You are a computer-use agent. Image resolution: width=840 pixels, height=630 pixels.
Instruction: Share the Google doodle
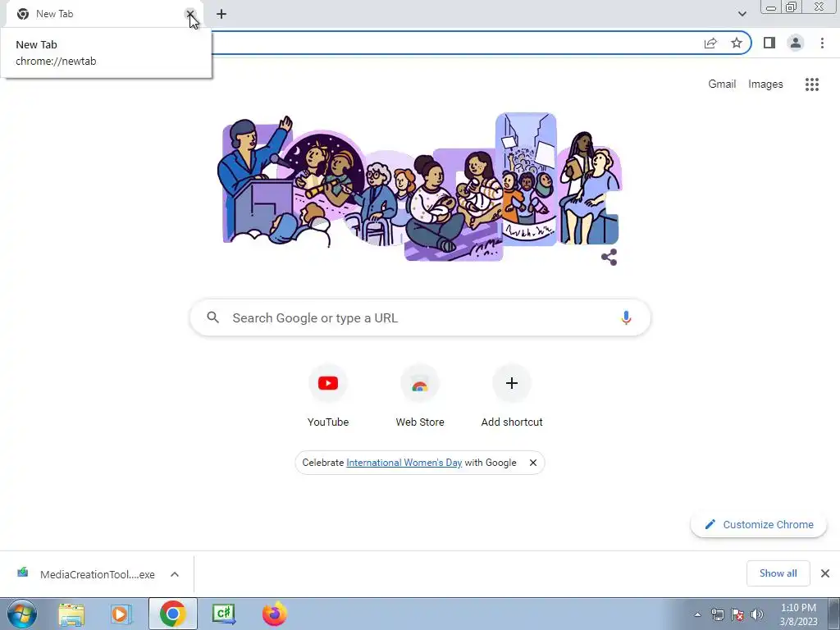click(609, 257)
